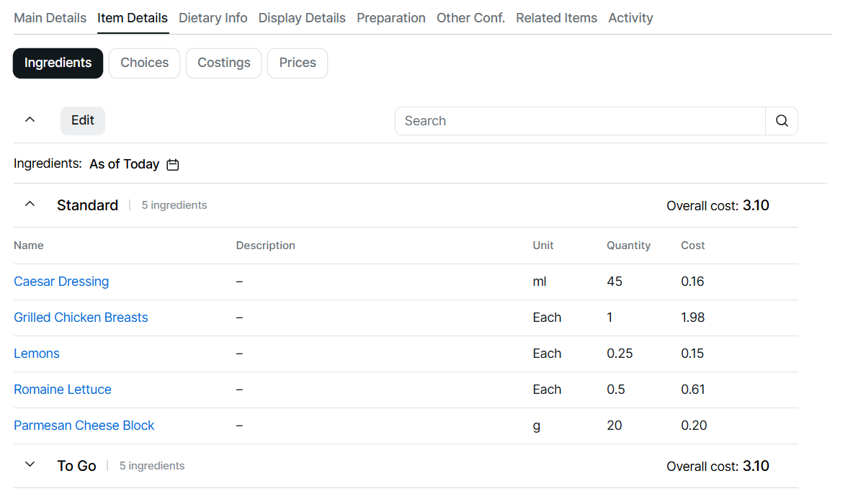Collapse the Standard ingredients section
This screenshot has height=504, width=848.
coord(30,204)
